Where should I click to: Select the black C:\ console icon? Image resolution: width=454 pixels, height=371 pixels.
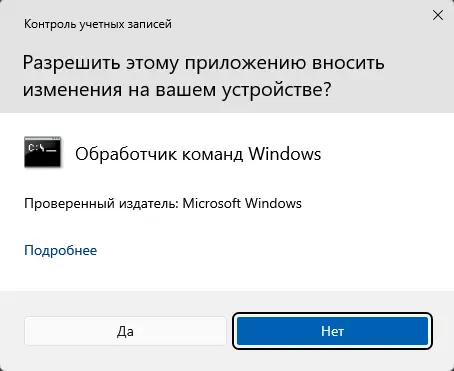pyautogui.click(x=43, y=152)
